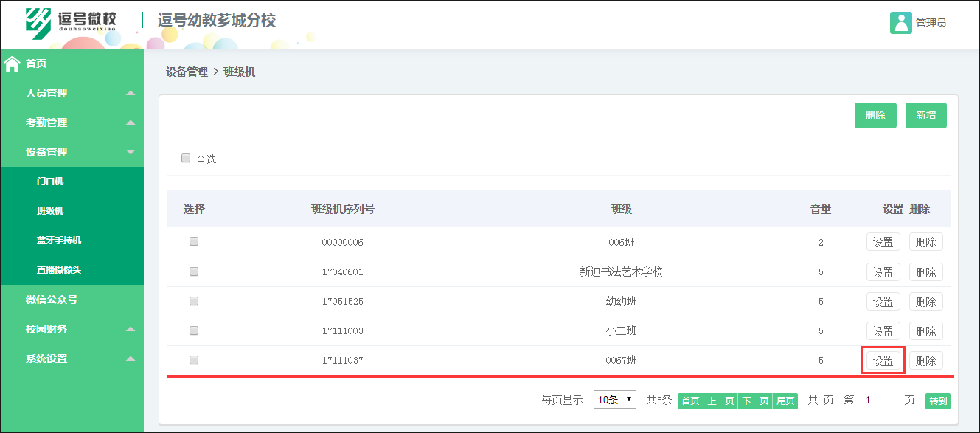Check the row checkbox for 00000006
Viewport: 980px width, 433px height.
click(194, 242)
